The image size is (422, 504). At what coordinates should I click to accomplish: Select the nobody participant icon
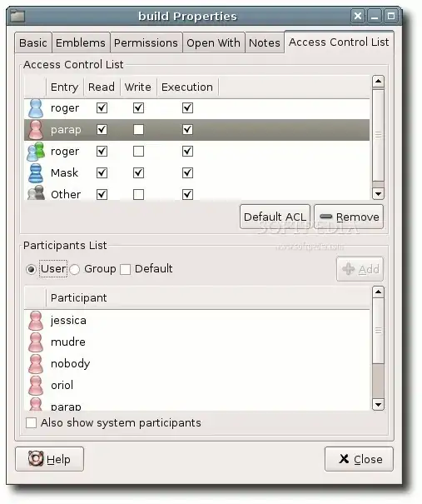35,363
